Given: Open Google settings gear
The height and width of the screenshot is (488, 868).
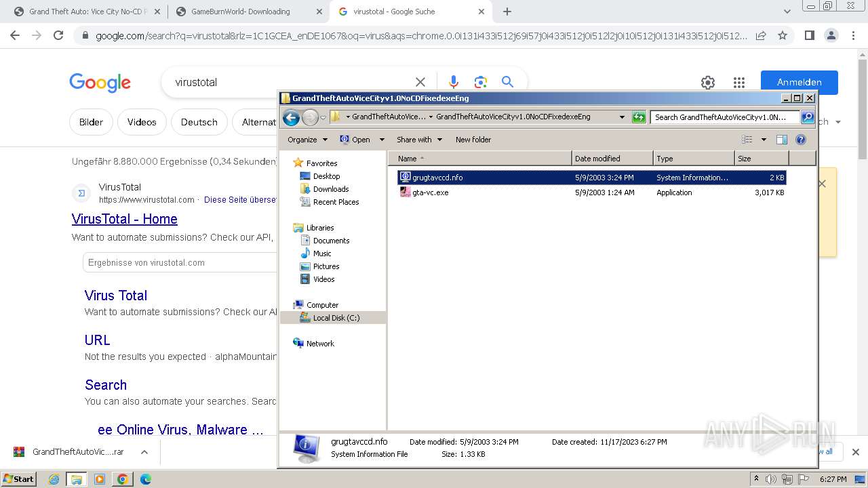Looking at the screenshot, I should [x=708, y=83].
